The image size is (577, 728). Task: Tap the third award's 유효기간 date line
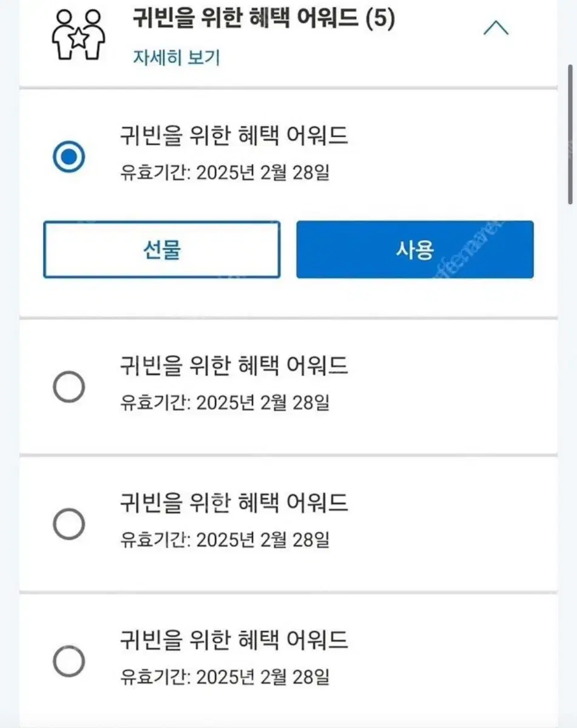click(225, 539)
